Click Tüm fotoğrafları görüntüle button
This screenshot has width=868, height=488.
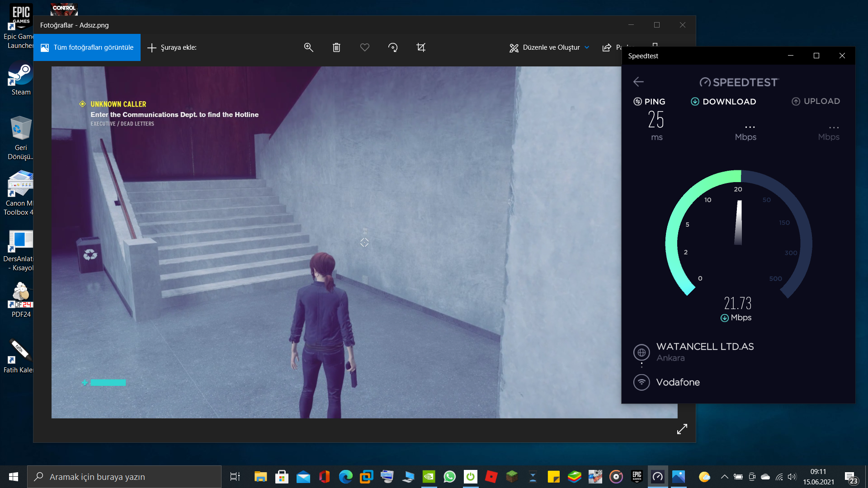[87, 47]
